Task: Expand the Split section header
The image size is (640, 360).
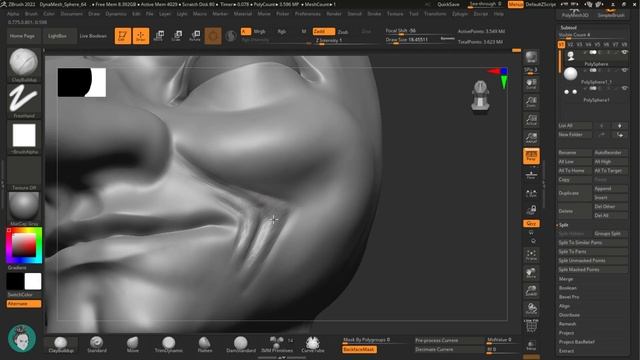Action: pos(564,225)
